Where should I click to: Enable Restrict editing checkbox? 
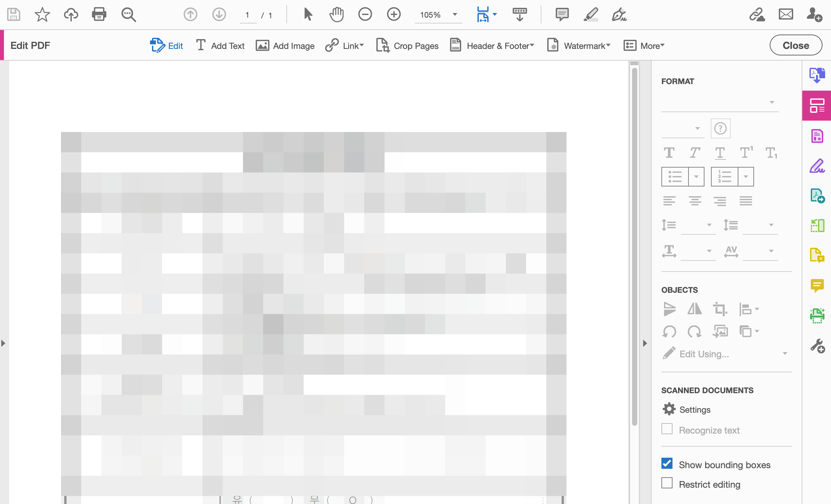[x=667, y=483]
